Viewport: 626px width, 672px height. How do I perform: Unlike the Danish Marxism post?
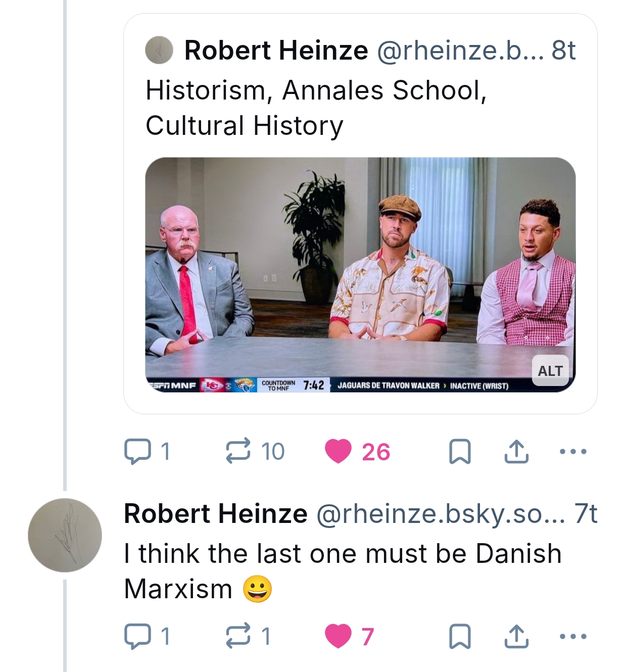338,636
